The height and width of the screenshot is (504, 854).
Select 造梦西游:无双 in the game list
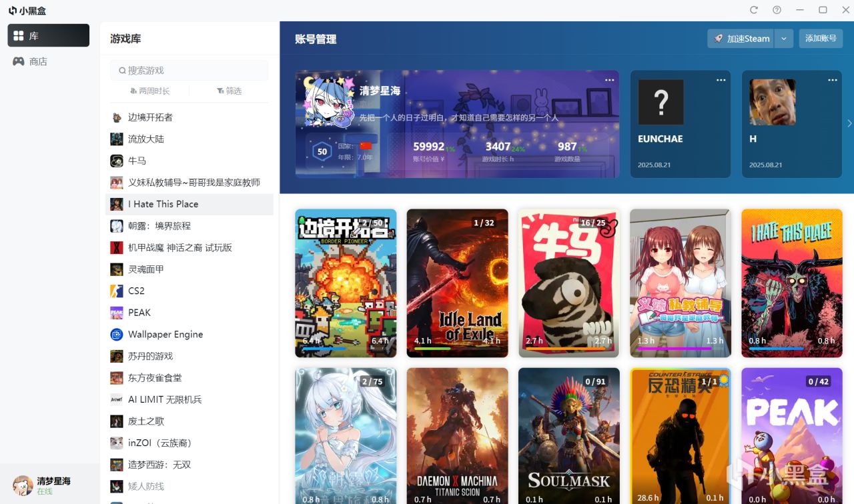tap(189, 465)
